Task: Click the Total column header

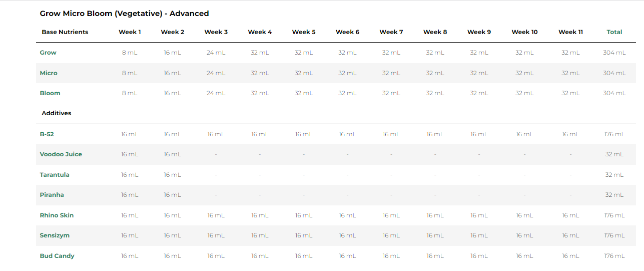Action: click(614, 32)
